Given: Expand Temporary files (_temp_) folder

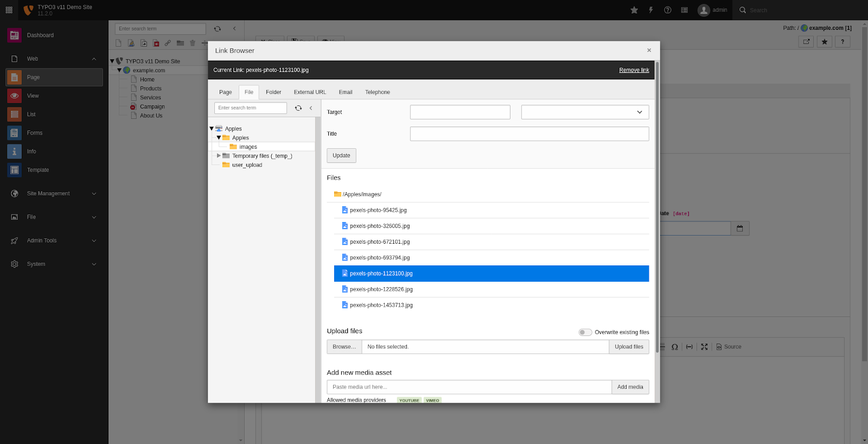Looking at the screenshot, I should click(x=219, y=156).
